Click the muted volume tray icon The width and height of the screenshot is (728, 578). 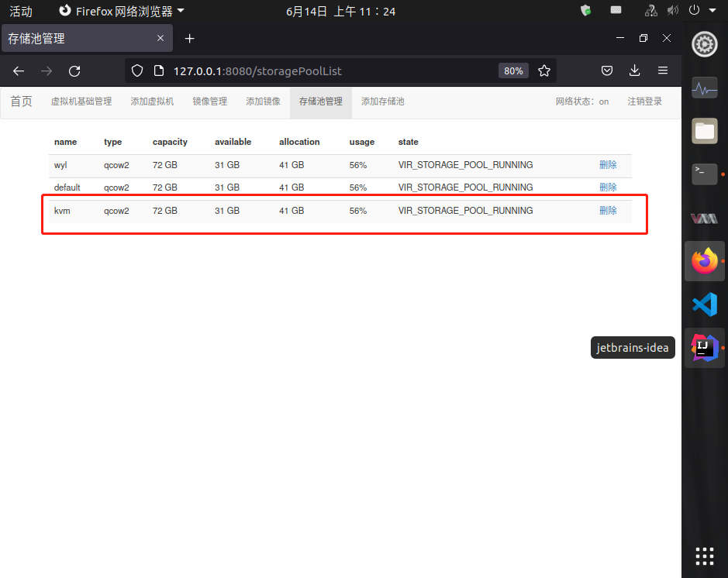tap(673, 10)
